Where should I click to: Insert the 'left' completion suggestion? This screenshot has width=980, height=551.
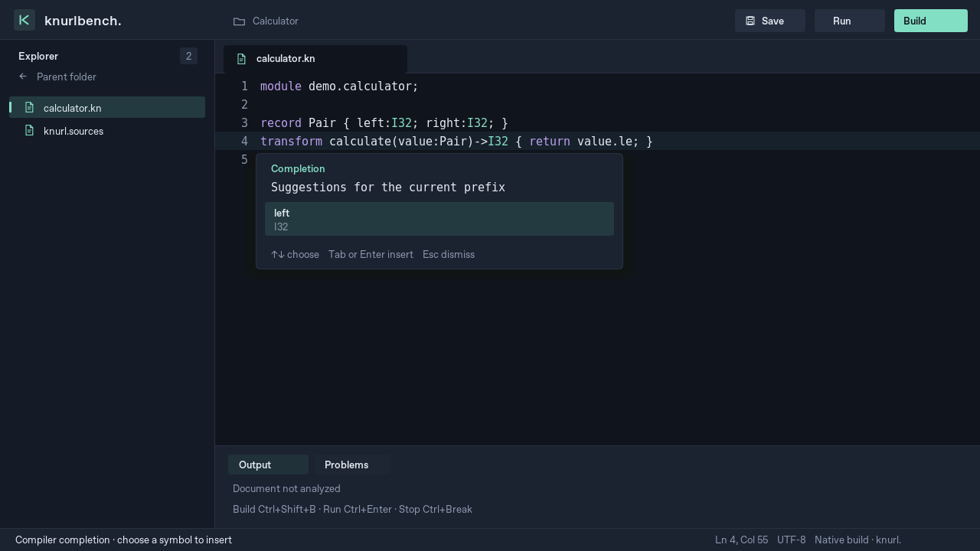pyautogui.click(x=439, y=219)
